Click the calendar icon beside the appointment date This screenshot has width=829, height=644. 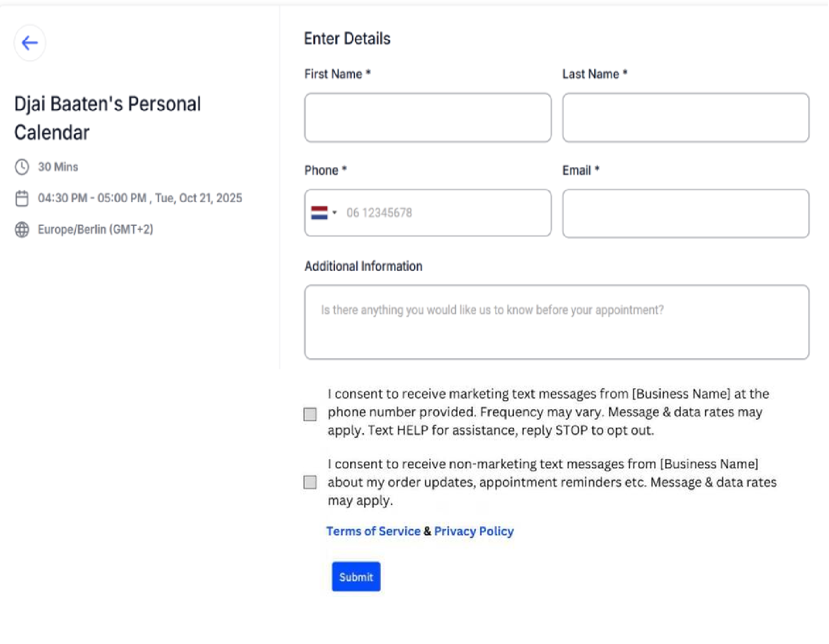[x=22, y=199]
